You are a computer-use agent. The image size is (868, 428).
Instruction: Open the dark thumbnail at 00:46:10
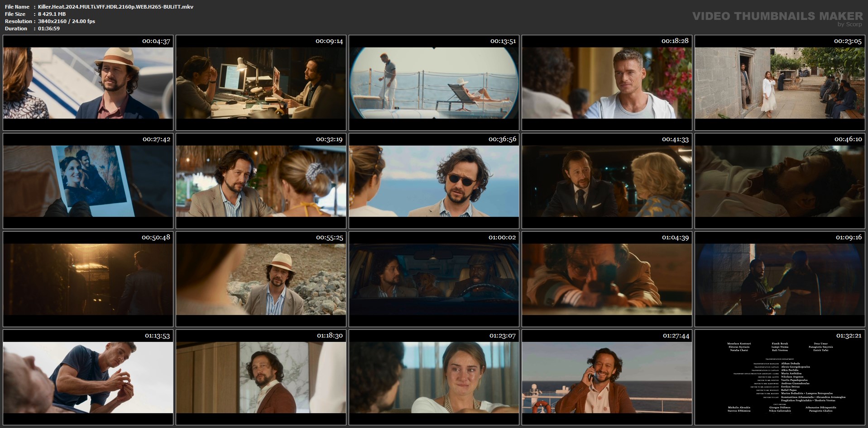click(780, 181)
